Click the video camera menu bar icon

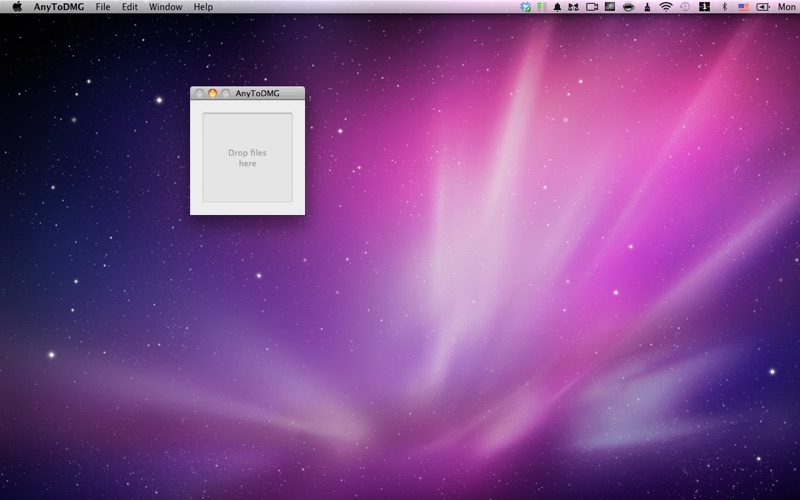click(x=592, y=7)
